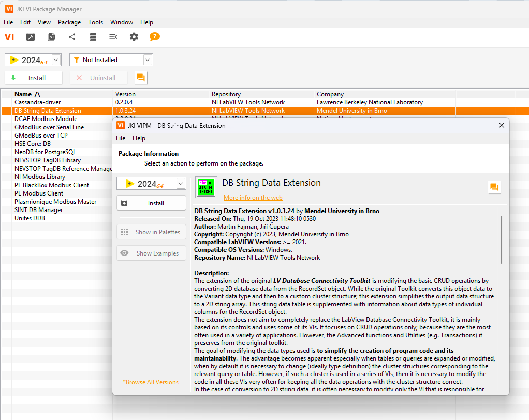Select NeoDB for PostgreSQL package
The image size is (529, 420).
pos(45,152)
